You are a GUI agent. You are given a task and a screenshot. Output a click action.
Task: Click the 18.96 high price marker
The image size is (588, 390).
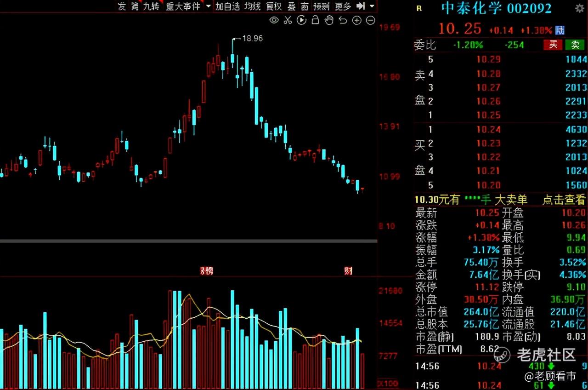coord(252,39)
